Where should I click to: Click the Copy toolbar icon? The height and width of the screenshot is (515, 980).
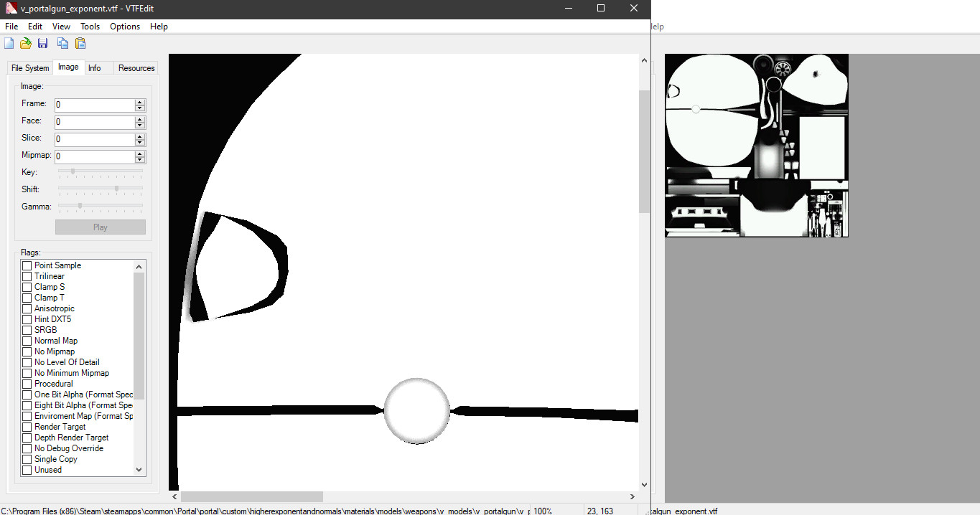63,44
